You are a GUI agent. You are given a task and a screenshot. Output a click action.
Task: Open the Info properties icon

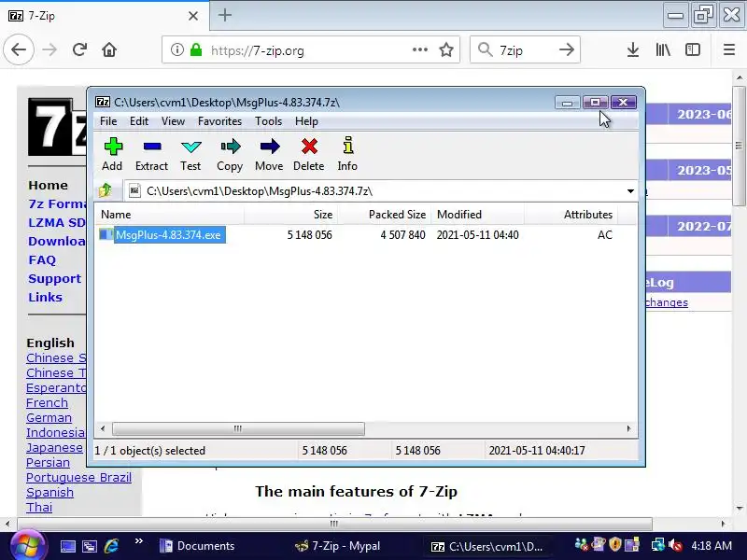347,154
